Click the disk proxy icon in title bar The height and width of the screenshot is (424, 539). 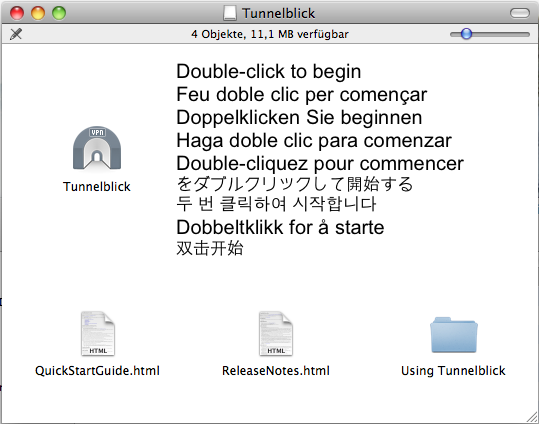coord(230,13)
